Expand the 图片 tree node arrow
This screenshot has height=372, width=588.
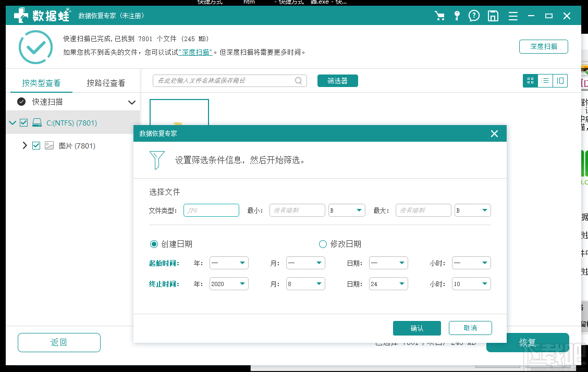24,146
